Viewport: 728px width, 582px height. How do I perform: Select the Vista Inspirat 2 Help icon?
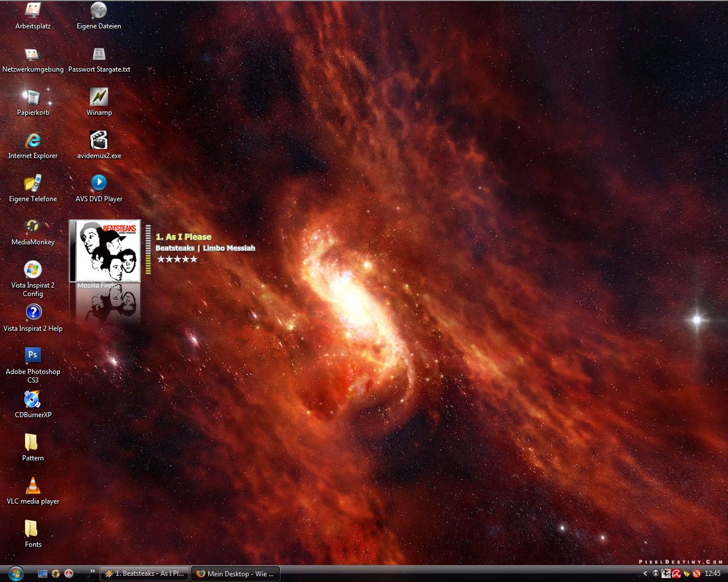[x=33, y=313]
